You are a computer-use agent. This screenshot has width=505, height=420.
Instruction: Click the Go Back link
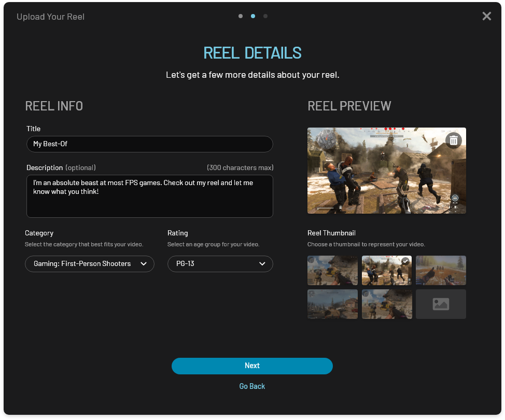252,386
